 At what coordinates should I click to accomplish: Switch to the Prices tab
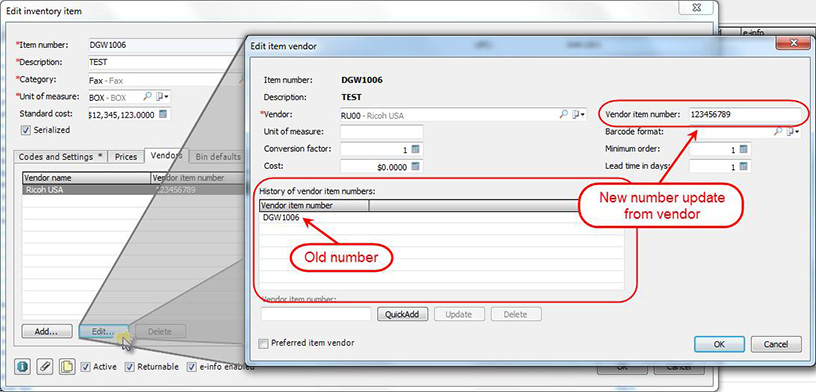click(126, 156)
